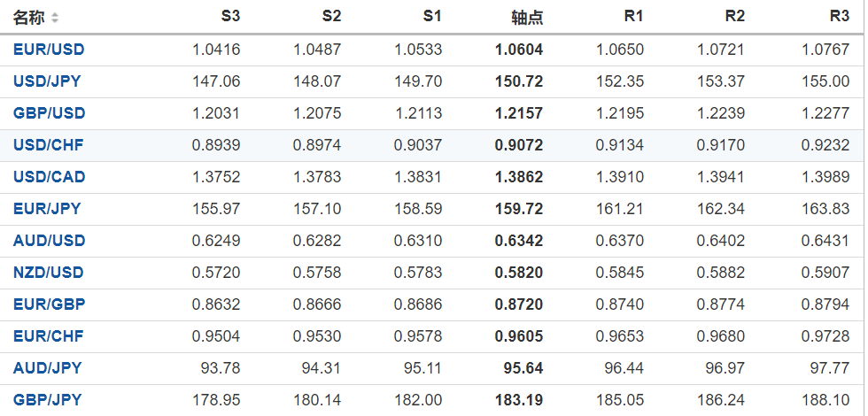Open the AUD/JPY pair link
The image size is (868, 416).
47,368
